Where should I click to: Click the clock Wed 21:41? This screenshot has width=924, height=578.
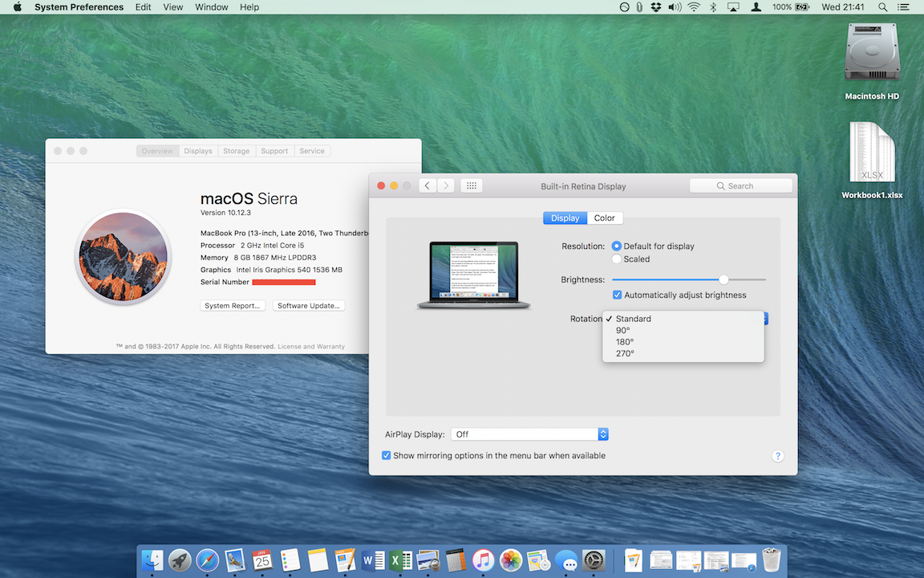pyautogui.click(x=843, y=7)
